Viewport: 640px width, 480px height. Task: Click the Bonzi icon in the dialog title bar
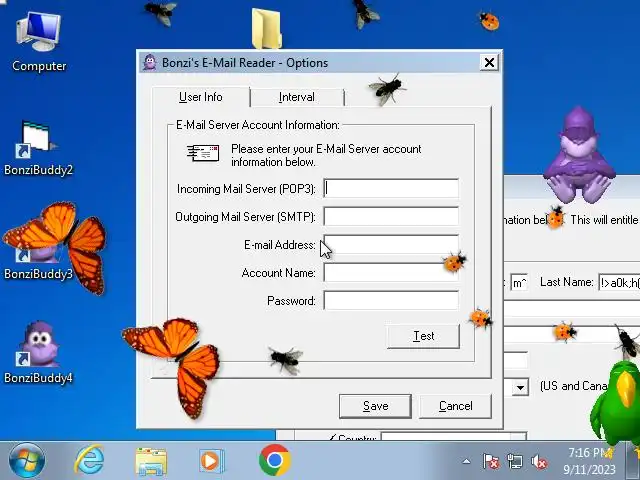click(150, 62)
